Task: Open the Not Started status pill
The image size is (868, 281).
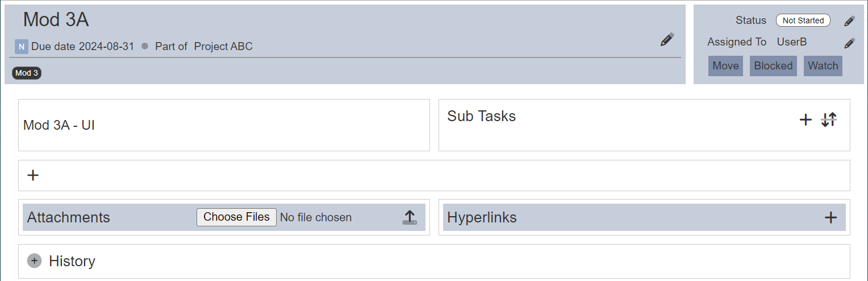Action: pyautogui.click(x=803, y=20)
